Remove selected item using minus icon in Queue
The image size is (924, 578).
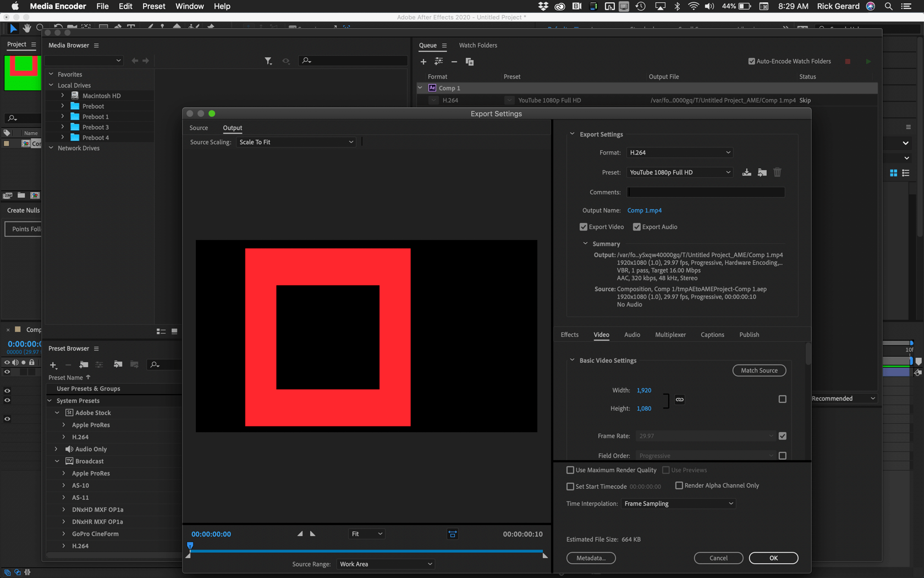point(454,62)
